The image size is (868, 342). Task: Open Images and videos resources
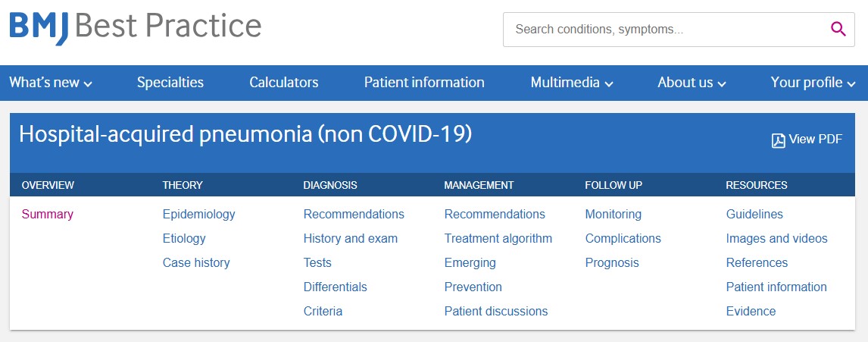point(777,238)
